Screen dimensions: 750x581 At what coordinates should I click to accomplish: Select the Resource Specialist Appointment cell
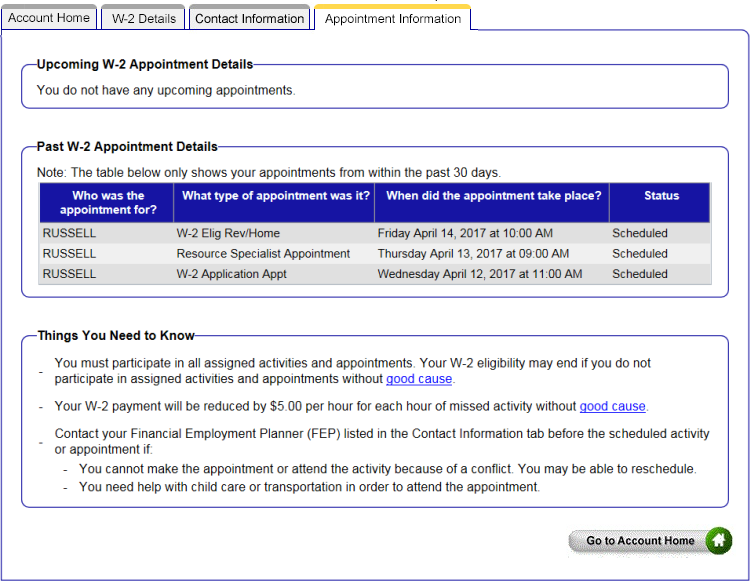(263, 254)
